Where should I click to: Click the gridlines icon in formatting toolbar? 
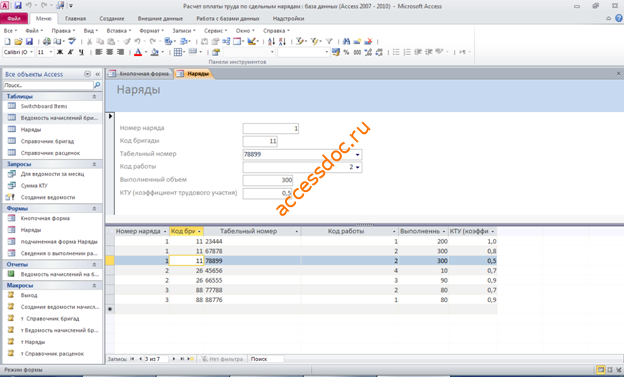point(178,52)
